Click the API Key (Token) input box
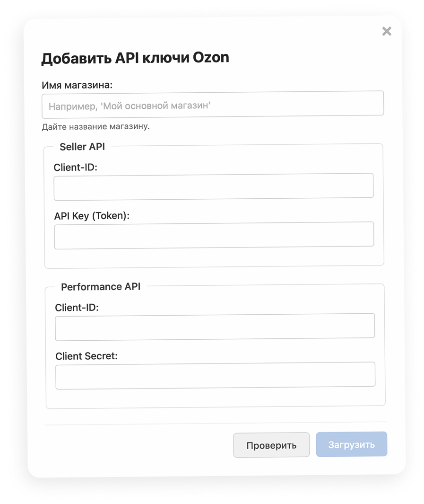 (x=214, y=235)
